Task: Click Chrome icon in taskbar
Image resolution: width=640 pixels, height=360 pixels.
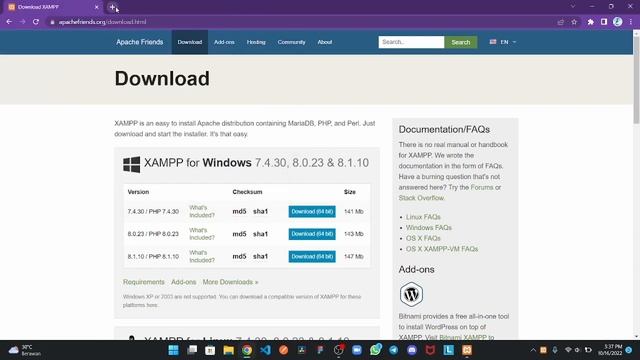Action: 247,350
